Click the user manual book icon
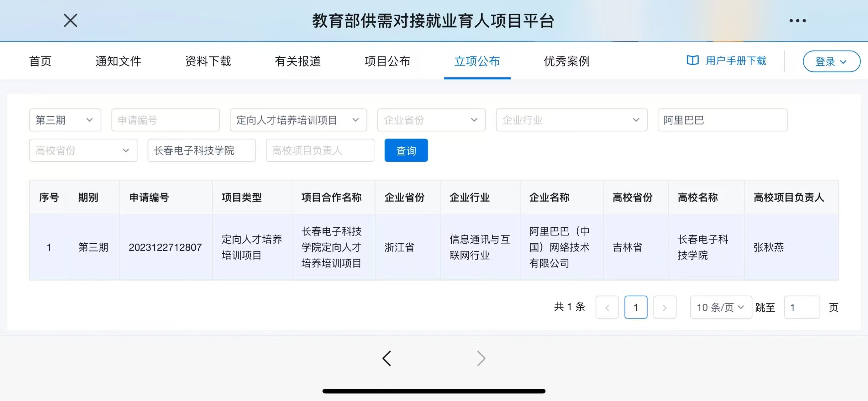Viewport: 868px width, 401px height. pyautogui.click(x=692, y=61)
